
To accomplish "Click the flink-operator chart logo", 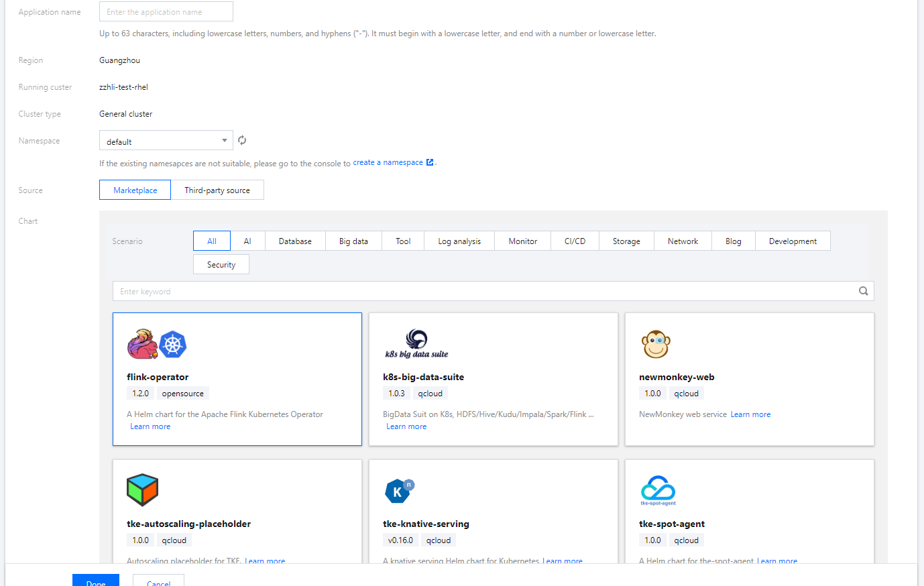I will pos(157,345).
